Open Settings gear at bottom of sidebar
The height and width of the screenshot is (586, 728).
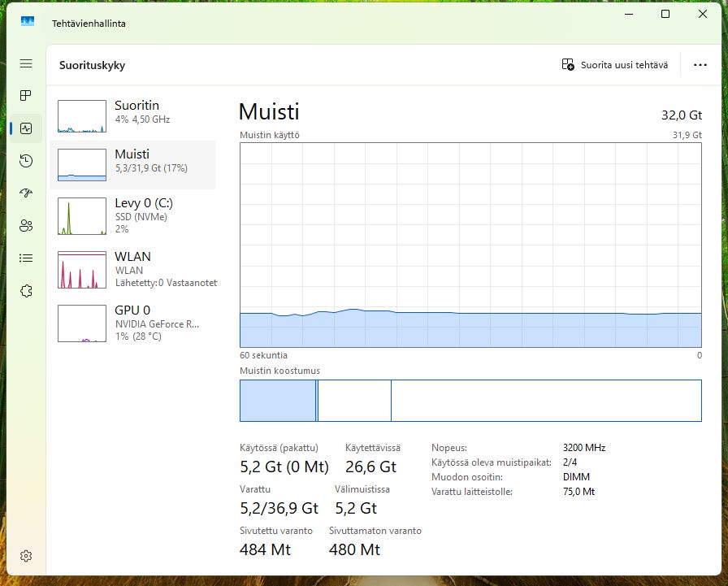tap(26, 556)
